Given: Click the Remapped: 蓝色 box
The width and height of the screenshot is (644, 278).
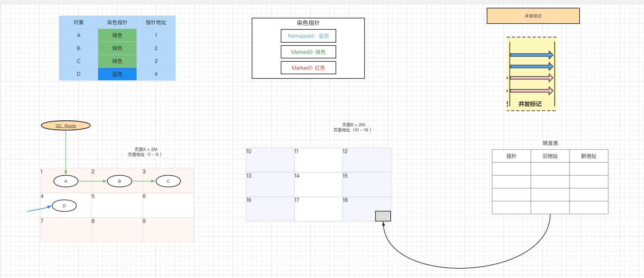Looking at the screenshot, I should 308,36.
